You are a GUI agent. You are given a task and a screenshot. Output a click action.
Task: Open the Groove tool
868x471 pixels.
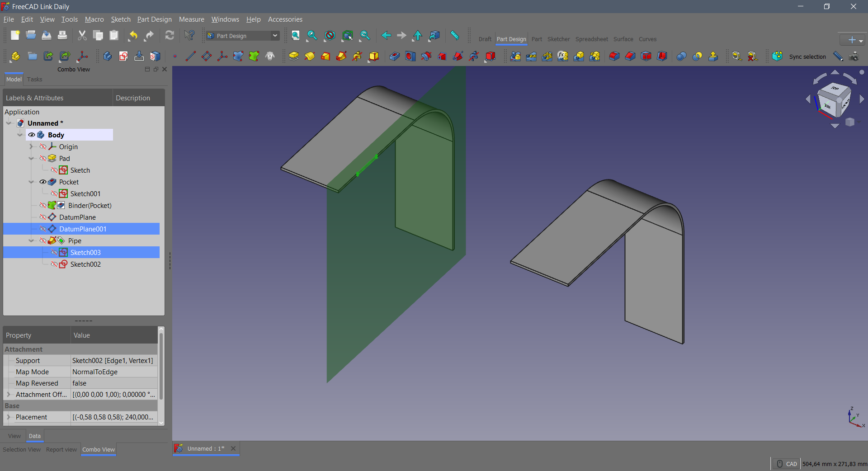point(426,56)
